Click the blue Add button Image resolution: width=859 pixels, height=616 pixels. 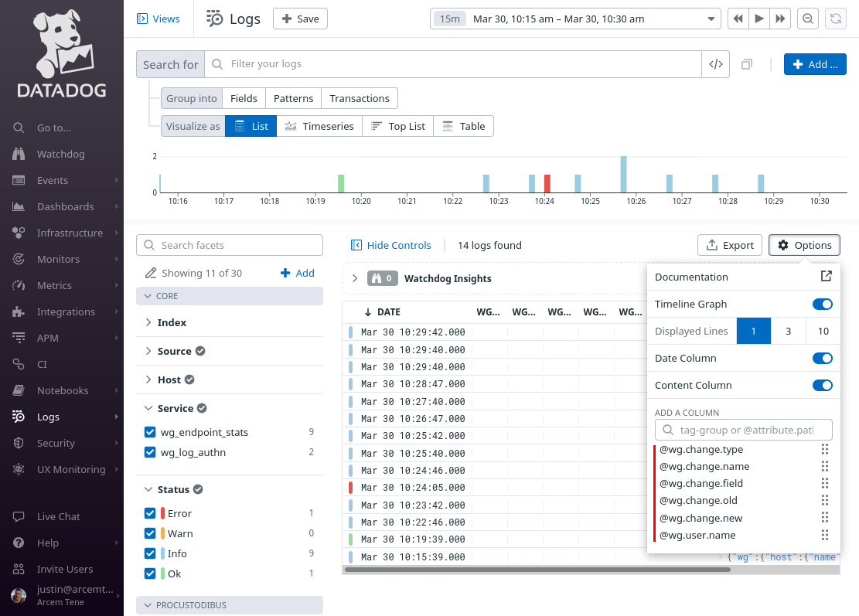(815, 64)
